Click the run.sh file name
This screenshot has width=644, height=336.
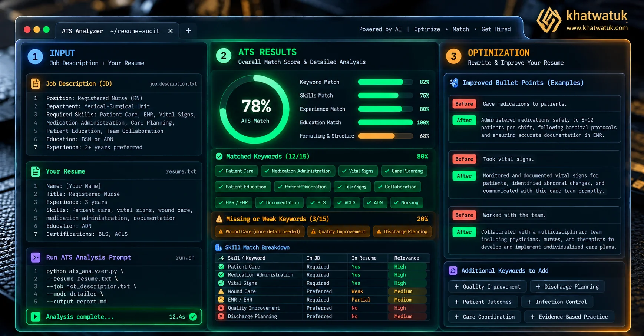(185, 257)
